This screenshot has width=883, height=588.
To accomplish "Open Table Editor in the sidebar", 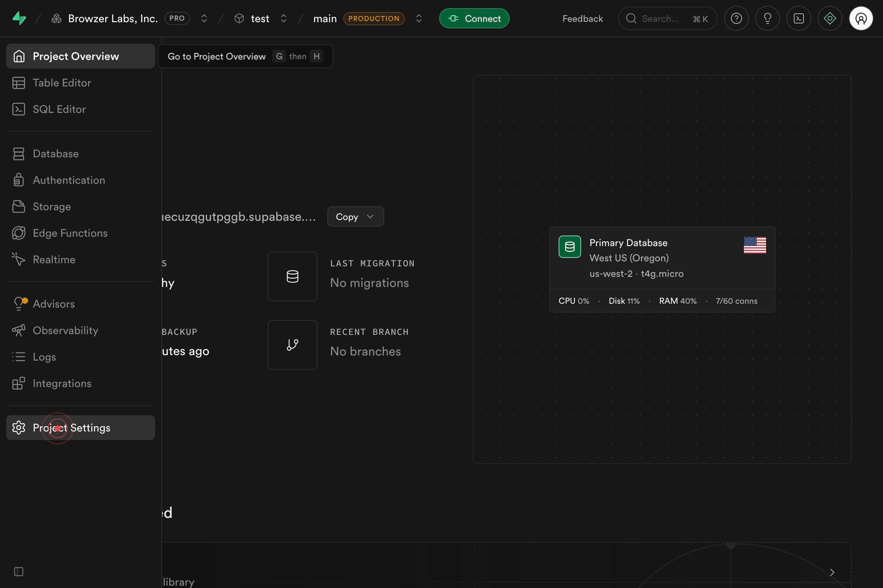I will click(81, 83).
